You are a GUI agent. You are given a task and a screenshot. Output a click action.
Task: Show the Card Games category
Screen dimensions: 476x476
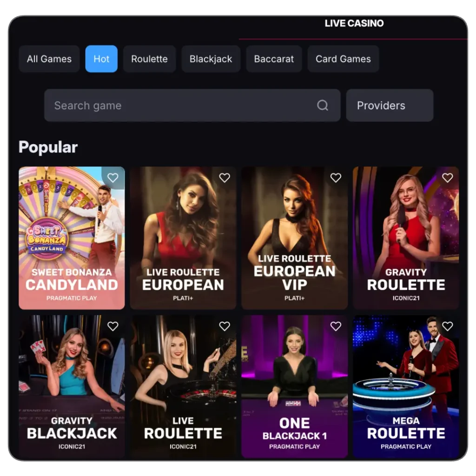coord(343,59)
